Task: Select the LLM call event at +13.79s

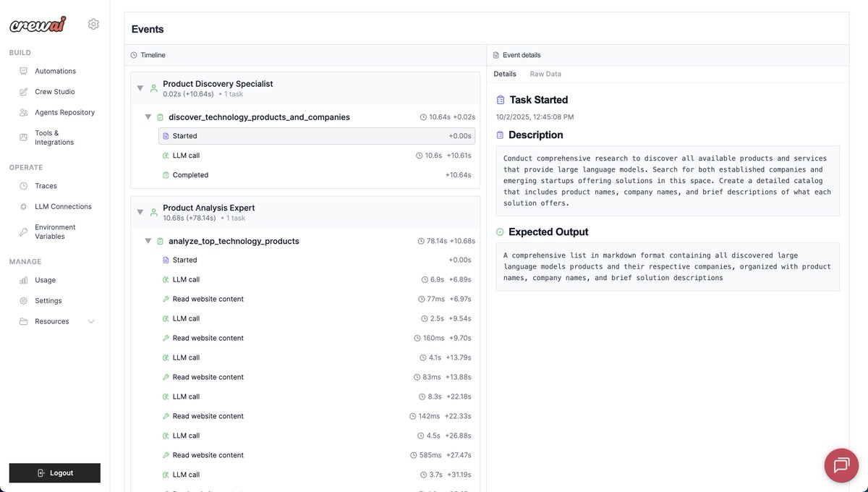Action: [317, 357]
